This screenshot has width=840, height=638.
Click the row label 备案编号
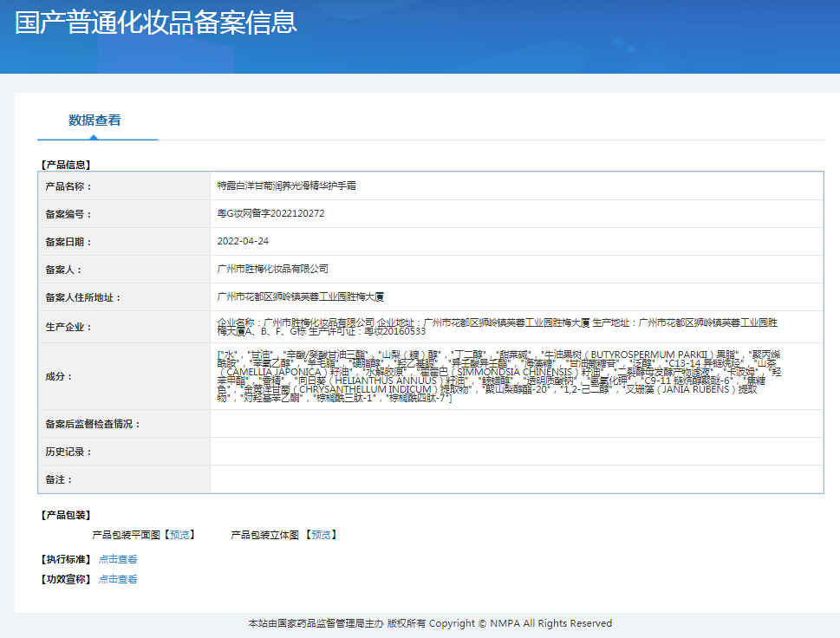(67, 213)
